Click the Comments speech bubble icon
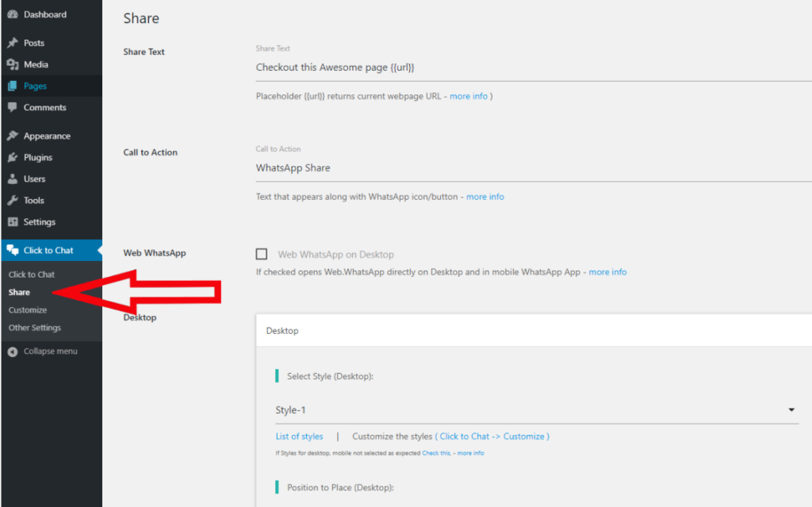The image size is (812, 507). [13, 107]
